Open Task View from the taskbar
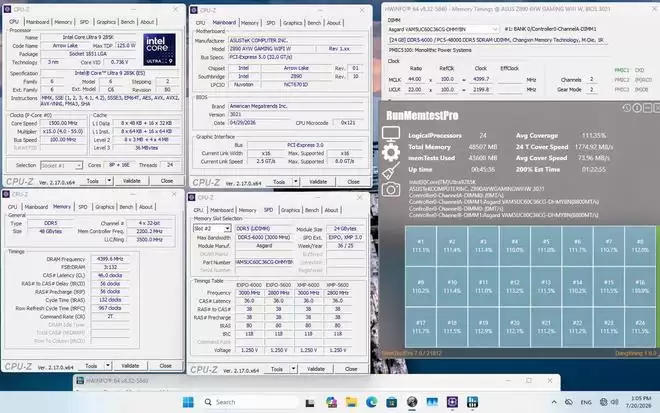Screen dimensions: 660x413 coord(310,402)
